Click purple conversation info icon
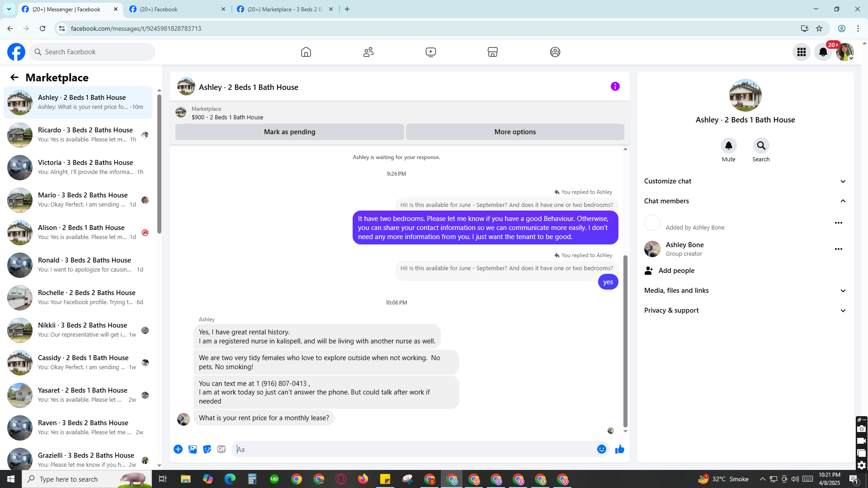The width and height of the screenshot is (868, 488). pyautogui.click(x=615, y=86)
